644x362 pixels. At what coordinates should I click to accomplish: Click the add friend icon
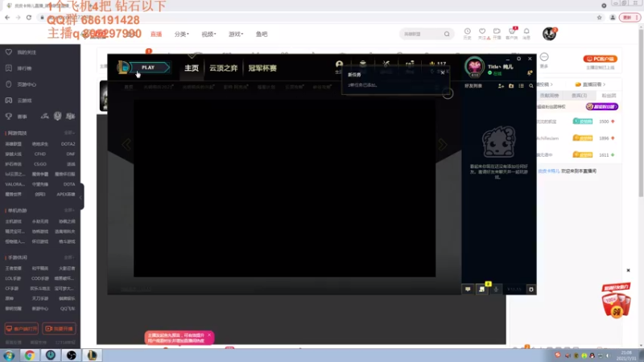[501, 86]
